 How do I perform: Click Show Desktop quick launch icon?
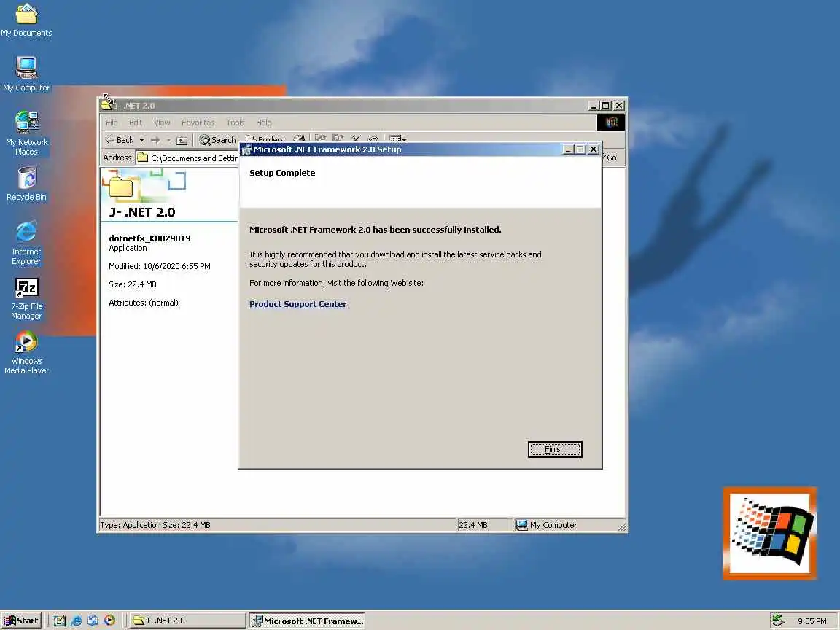[x=60, y=621]
